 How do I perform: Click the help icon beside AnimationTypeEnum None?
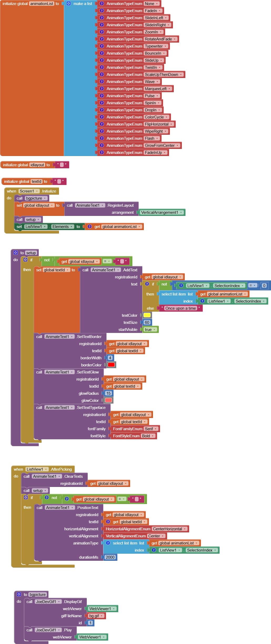(x=102, y=4)
